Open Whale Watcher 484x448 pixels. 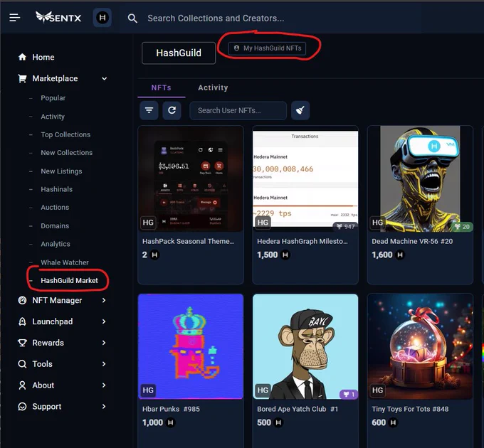(65, 262)
